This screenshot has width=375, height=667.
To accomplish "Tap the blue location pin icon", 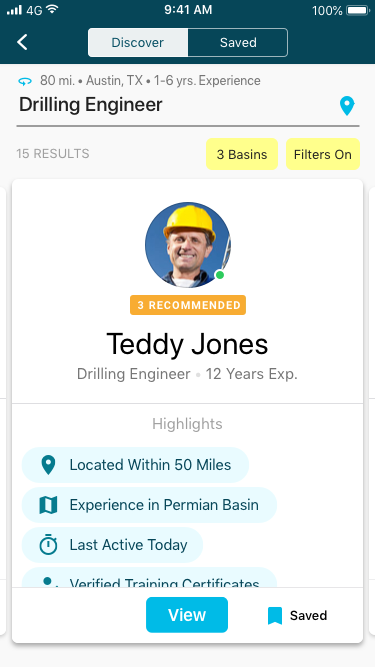I will point(347,106).
